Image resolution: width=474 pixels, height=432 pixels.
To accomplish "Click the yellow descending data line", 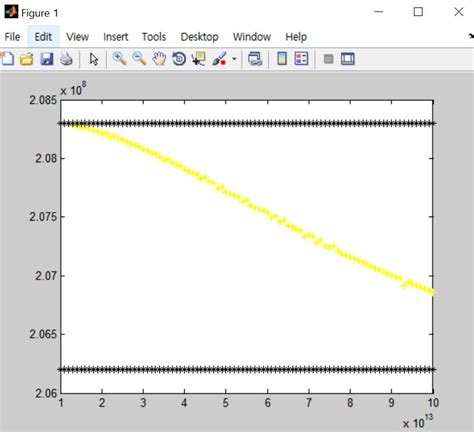I will [x=247, y=200].
